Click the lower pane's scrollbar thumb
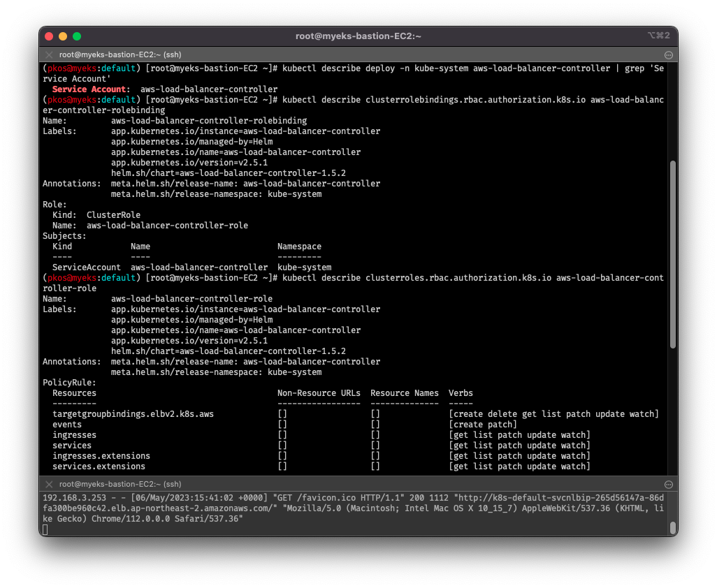This screenshot has width=717, height=588. [673, 528]
